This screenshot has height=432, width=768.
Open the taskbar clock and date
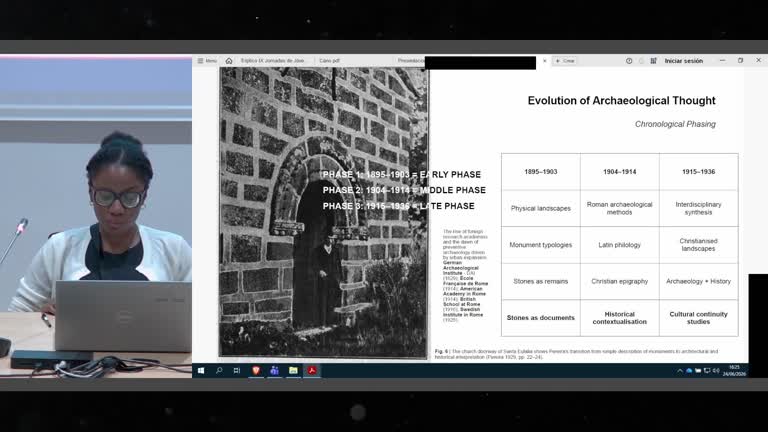tap(734, 370)
